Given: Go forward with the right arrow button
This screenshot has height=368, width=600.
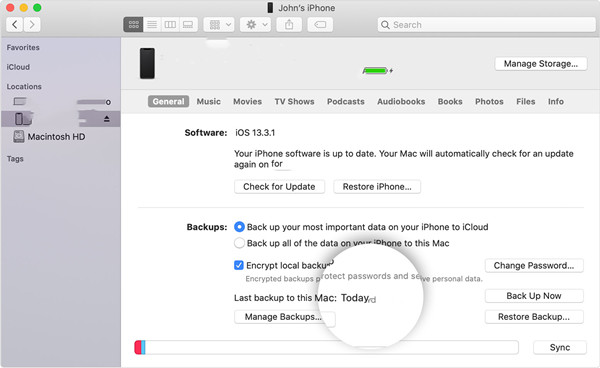Looking at the screenshot, I should (x=32, y=24).
